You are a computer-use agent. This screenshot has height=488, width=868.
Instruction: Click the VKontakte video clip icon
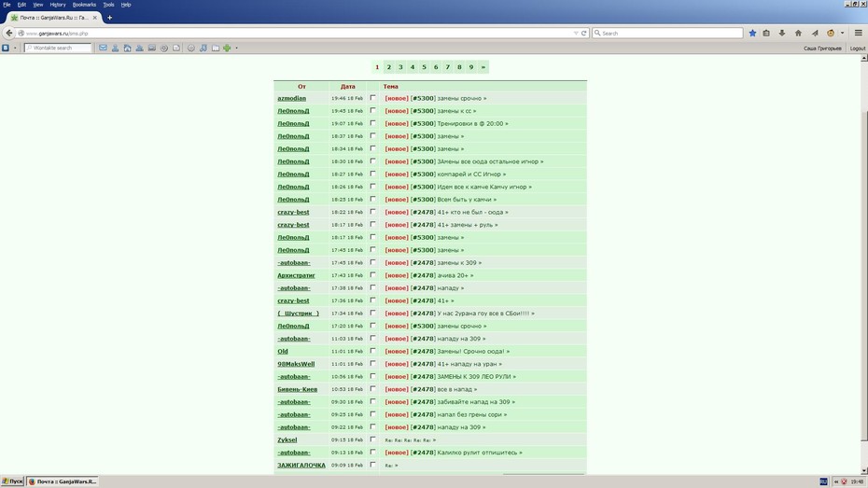[176, 49]
